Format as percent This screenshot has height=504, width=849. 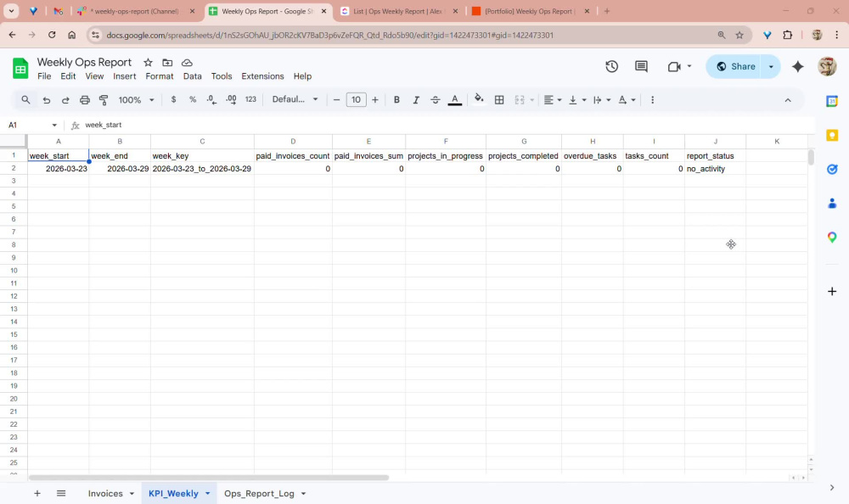click(x=192, y=99)
